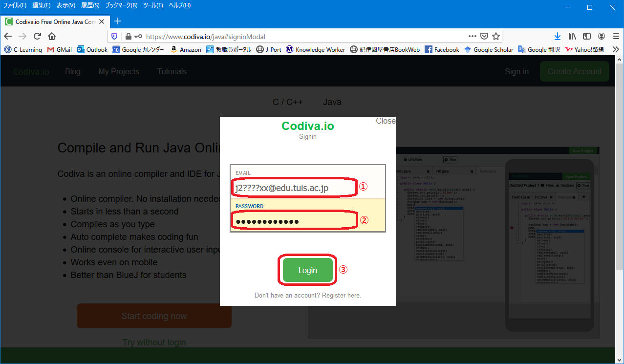Click the back navigation arrow
This screenshot has width=624, height=364.
pos(8,36)
